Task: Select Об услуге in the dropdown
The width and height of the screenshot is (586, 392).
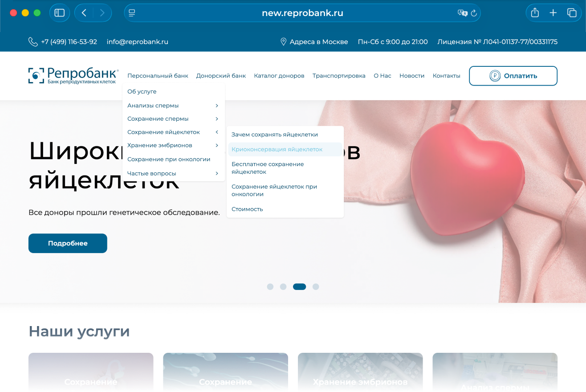Action: tap(142, 91)
